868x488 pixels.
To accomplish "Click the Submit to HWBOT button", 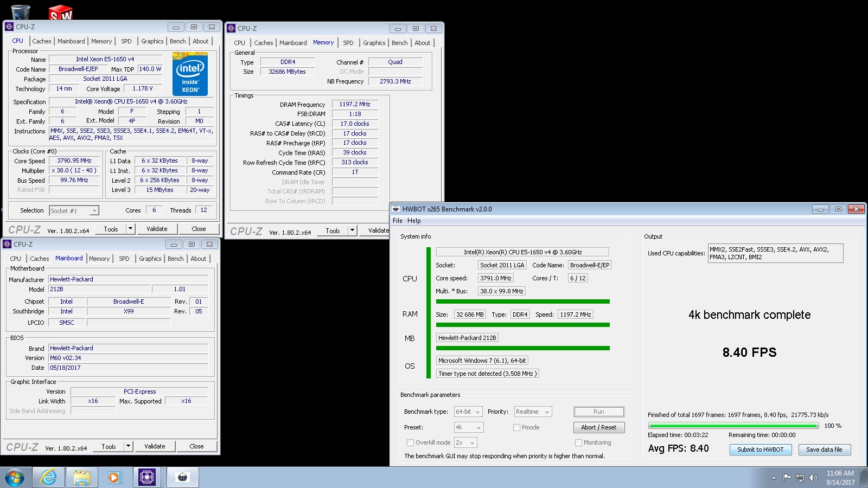I will (x=760, y=450).
